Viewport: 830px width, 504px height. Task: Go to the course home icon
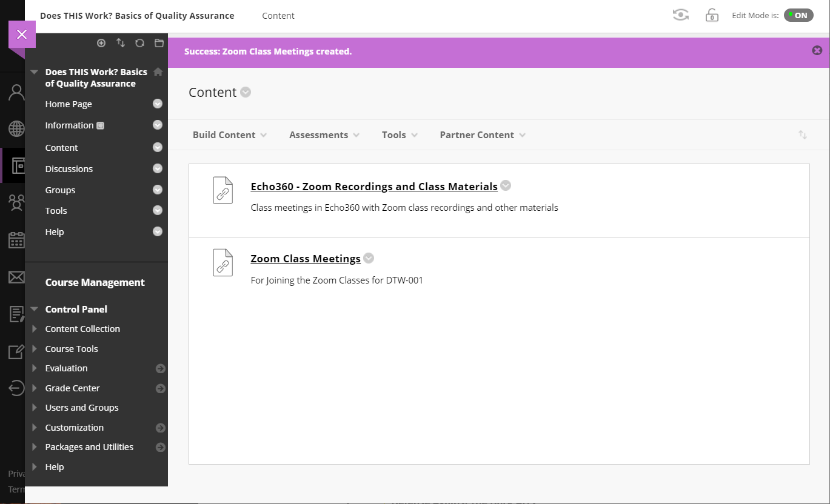tap(158, 71)
